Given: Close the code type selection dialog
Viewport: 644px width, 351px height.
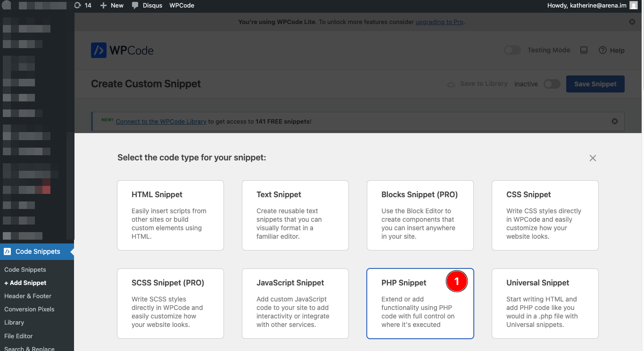Looking at the screenshot, I should pyautogui.click(x=593, y=158).
